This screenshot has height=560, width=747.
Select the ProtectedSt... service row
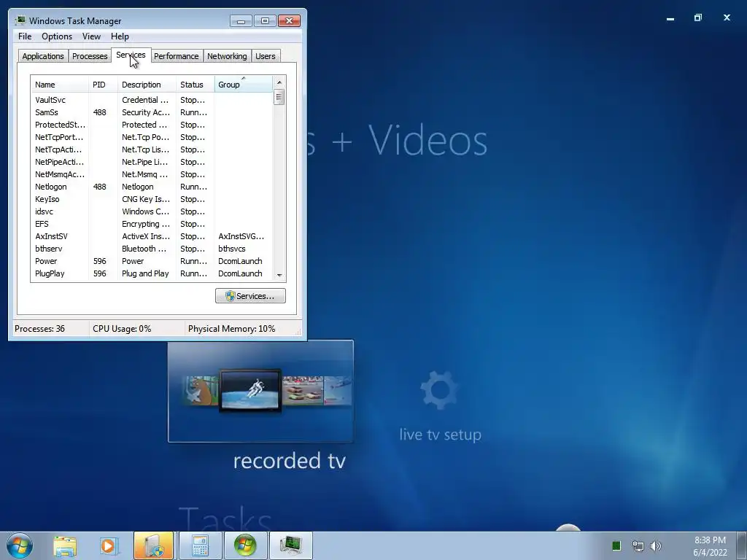point(152,125)
